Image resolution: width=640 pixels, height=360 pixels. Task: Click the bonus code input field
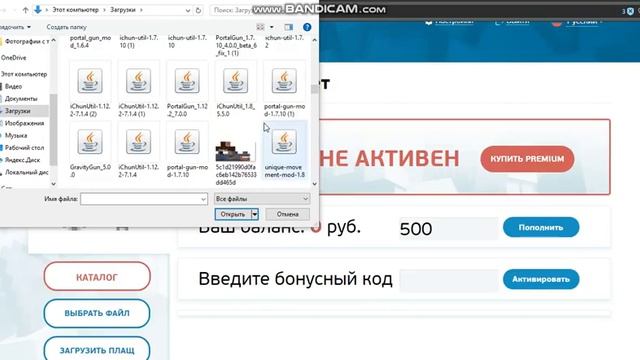point(449,280)
